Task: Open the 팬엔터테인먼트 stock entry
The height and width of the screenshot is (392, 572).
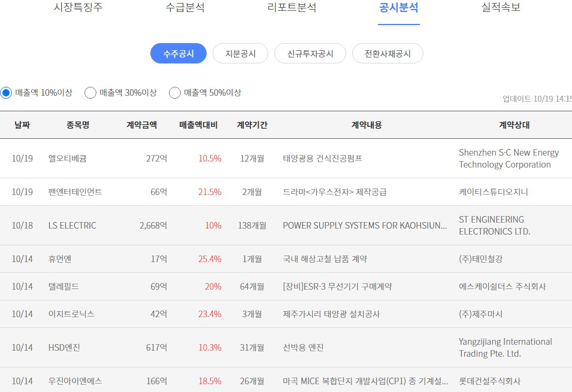Action: (x=75, y=192)
